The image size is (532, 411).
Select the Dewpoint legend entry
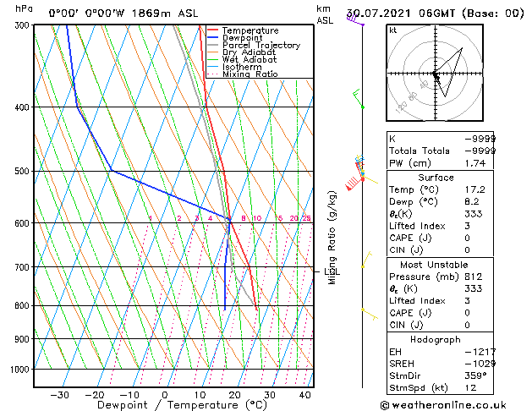(241, 38)
